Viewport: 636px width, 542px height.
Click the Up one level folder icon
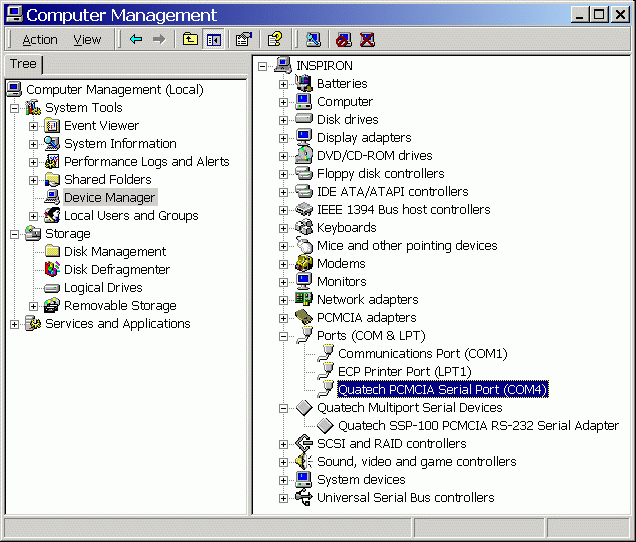190,39
